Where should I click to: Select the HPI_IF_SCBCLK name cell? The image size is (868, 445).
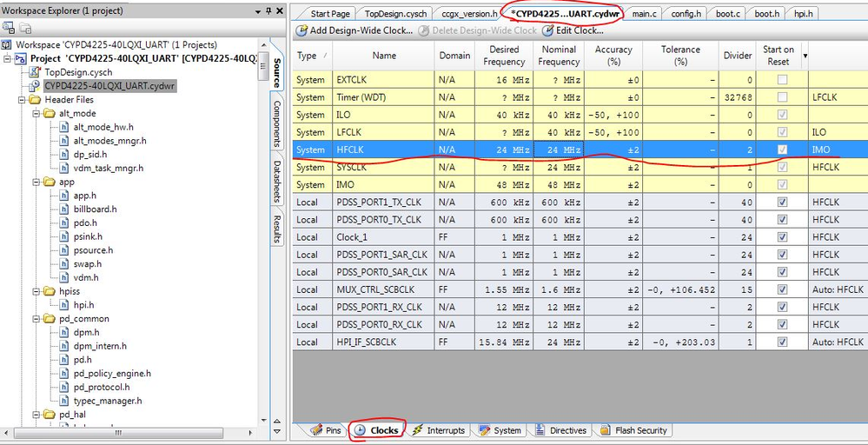click(384, 342)
